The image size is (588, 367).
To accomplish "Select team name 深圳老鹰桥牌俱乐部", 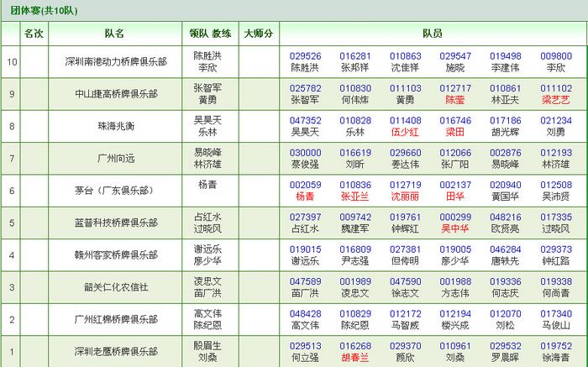I will (x=116, y=352).
